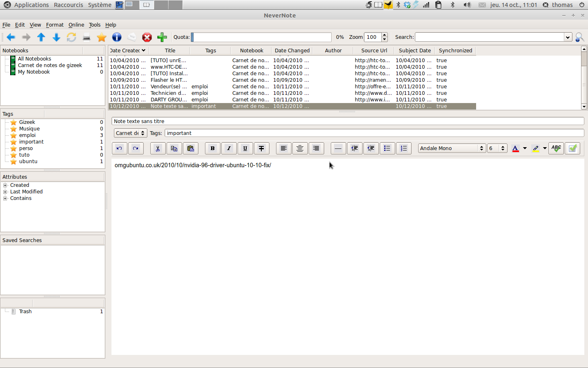This screenshot has width=588, height=368.
Task: Paste clipboard into the note
Action: 190,148
